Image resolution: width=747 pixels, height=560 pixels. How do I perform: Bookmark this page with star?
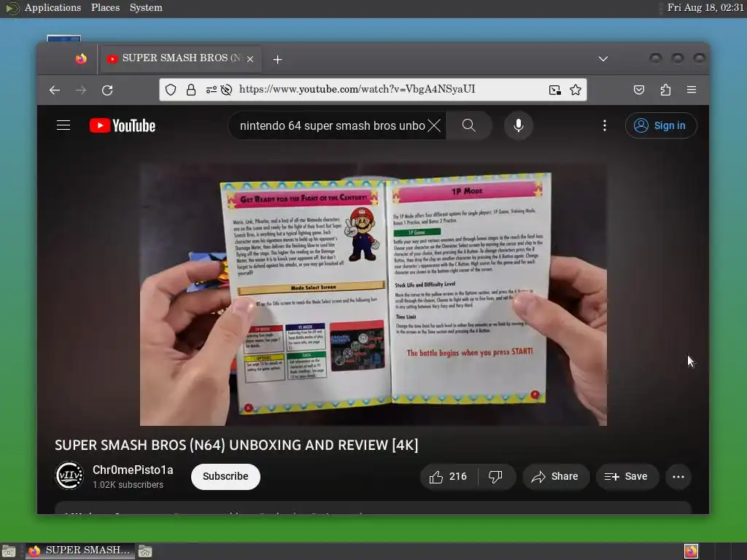pos(576,90)
